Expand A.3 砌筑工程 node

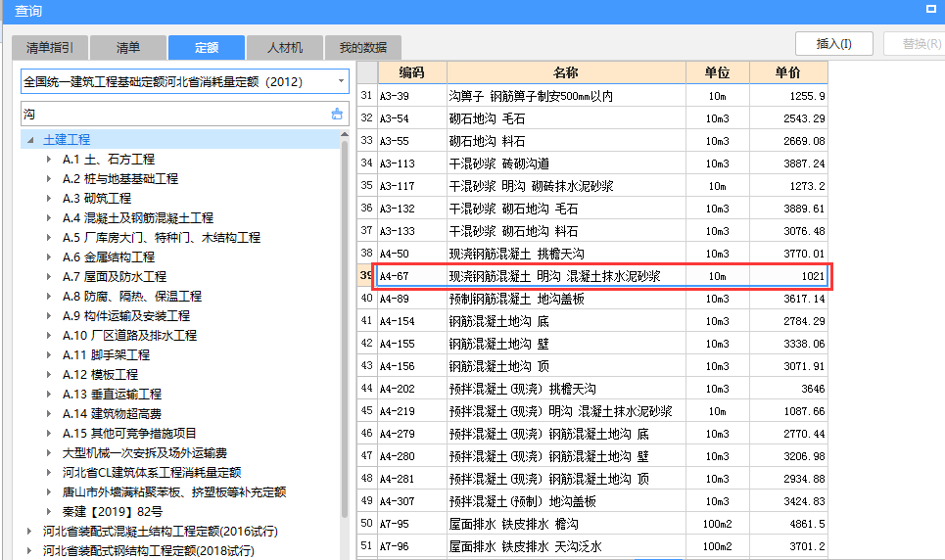click(x=49, y=199)
